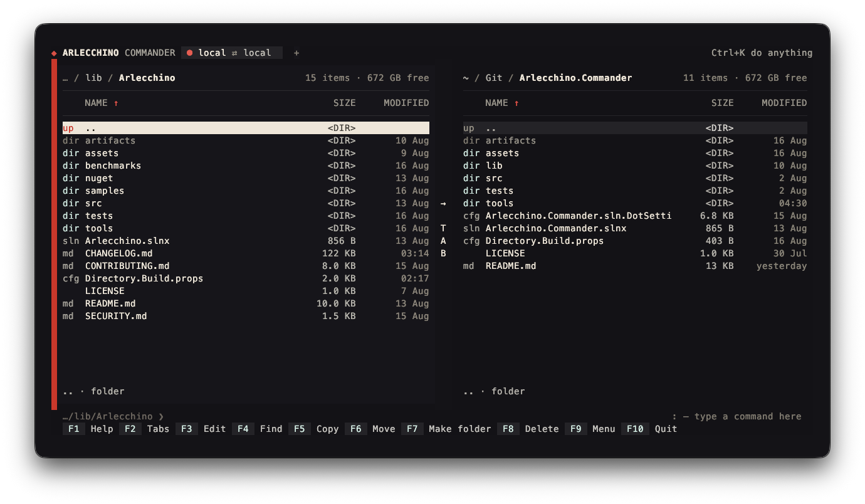Image resolution: width=865 pixels, height=504 pixels.
Task: Sort the right pane by NAME header
Action: (497, 103)
